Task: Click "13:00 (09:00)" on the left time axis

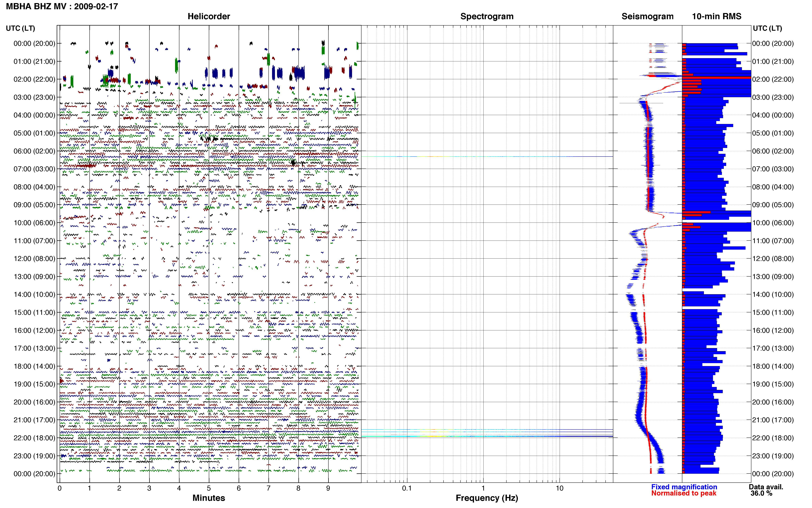Action: tap(34, 277)
